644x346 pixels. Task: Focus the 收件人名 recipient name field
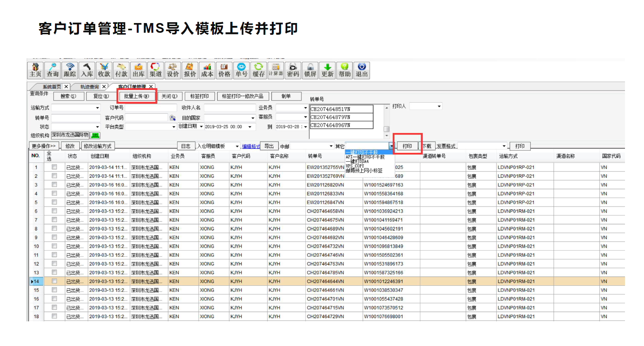[230, 108]
